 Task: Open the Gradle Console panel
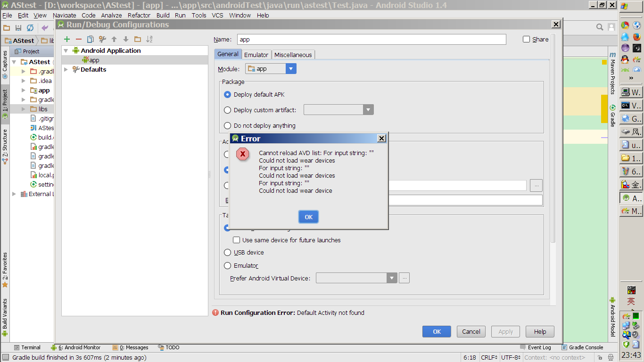tap(582, 347)
